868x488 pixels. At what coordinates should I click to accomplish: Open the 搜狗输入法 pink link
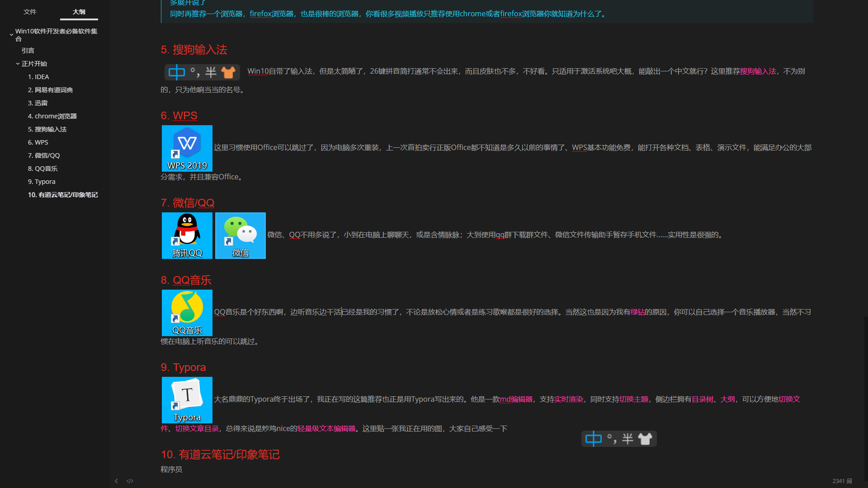click(x=758, y=71)
